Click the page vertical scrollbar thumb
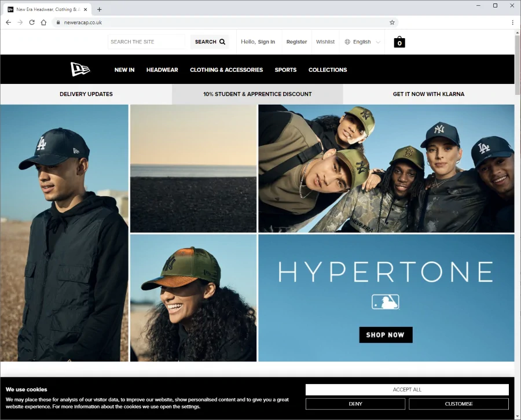Image resolution: width=521 pixels, height=420 pixels. (518, 65)
